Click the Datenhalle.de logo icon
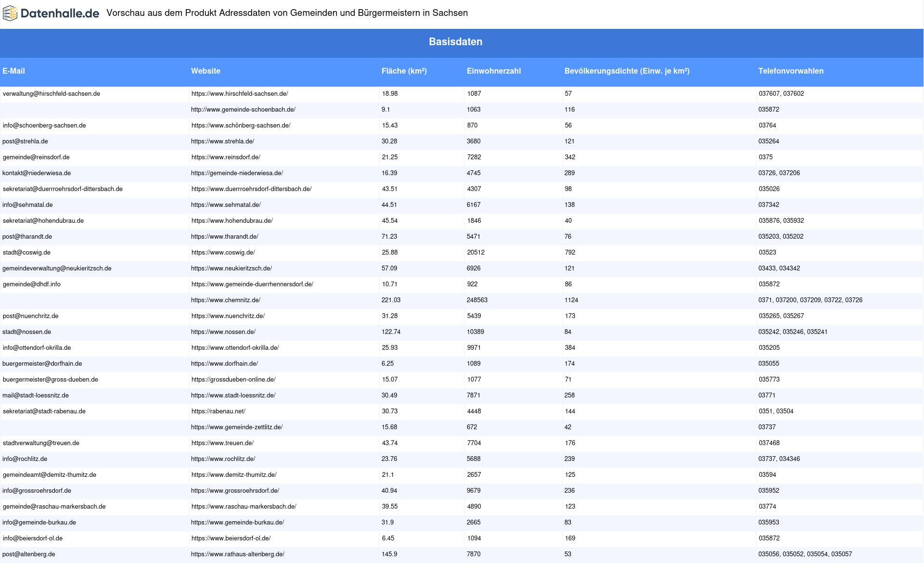This screenshot has width=924, height=563. [10, 13]
